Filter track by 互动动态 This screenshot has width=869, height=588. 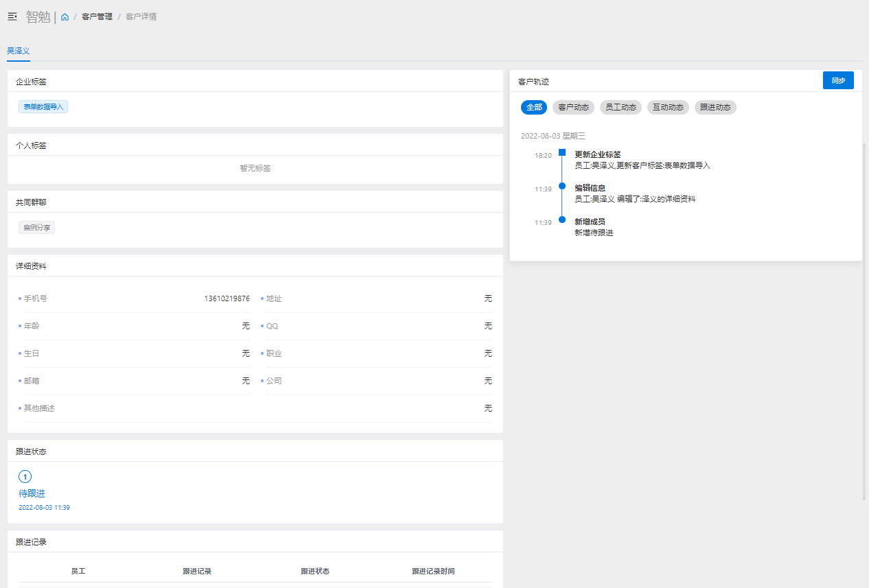668,107
